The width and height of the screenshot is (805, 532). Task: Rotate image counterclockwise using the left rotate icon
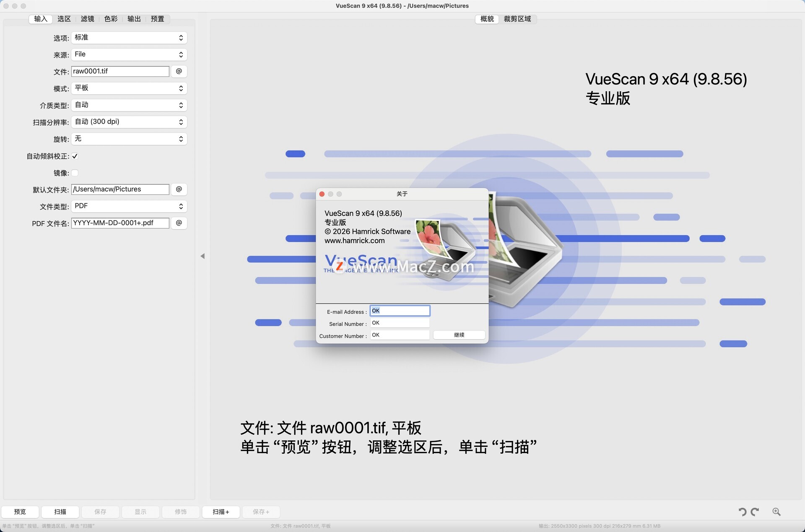tap(743, 512)
